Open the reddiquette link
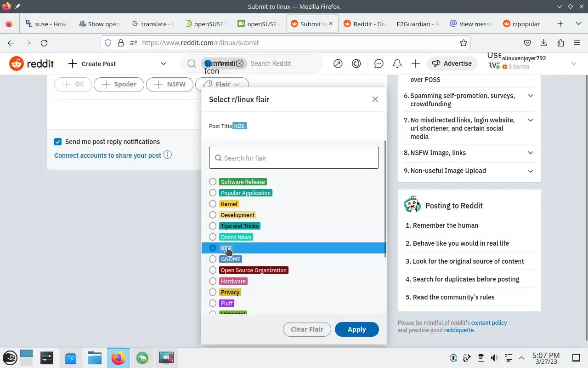The height and width of the screenshot is (368, 588). click(459, 330)
